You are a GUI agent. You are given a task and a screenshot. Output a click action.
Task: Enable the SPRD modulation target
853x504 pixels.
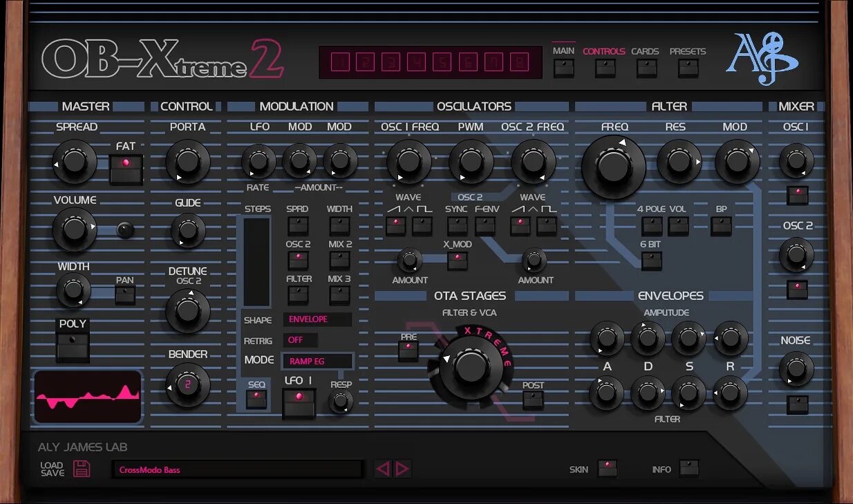coord(298,225)
